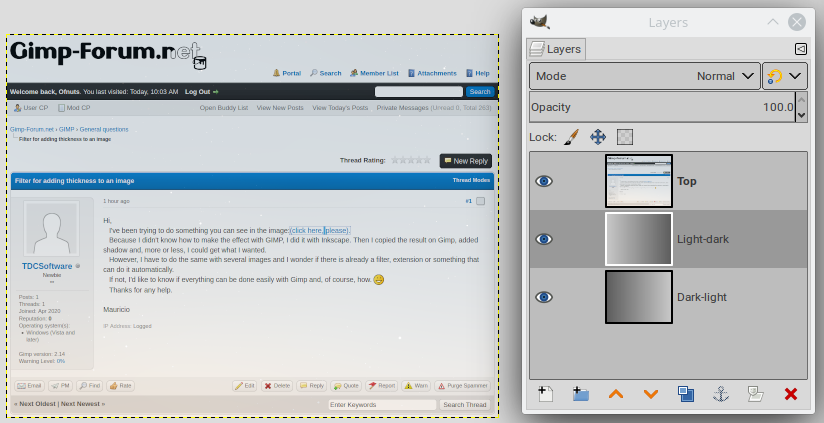Hide the Light-dark layer
Screen dimensions: 824x423
click(x=544, y=239)
